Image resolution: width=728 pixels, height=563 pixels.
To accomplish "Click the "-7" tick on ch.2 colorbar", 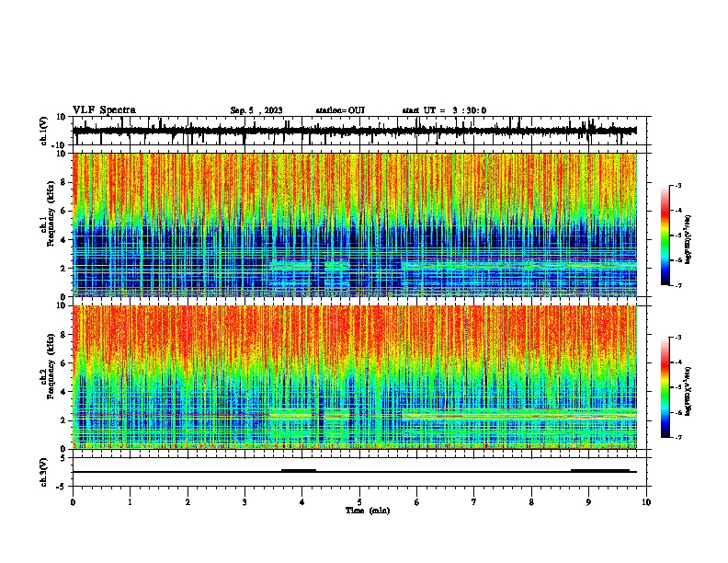I will (678, 437).
